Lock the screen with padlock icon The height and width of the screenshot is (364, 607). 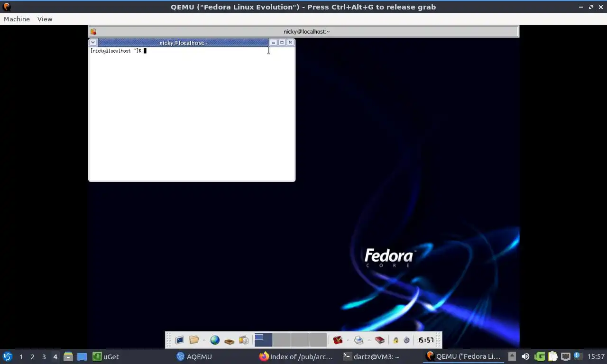(x=395, y=340)
